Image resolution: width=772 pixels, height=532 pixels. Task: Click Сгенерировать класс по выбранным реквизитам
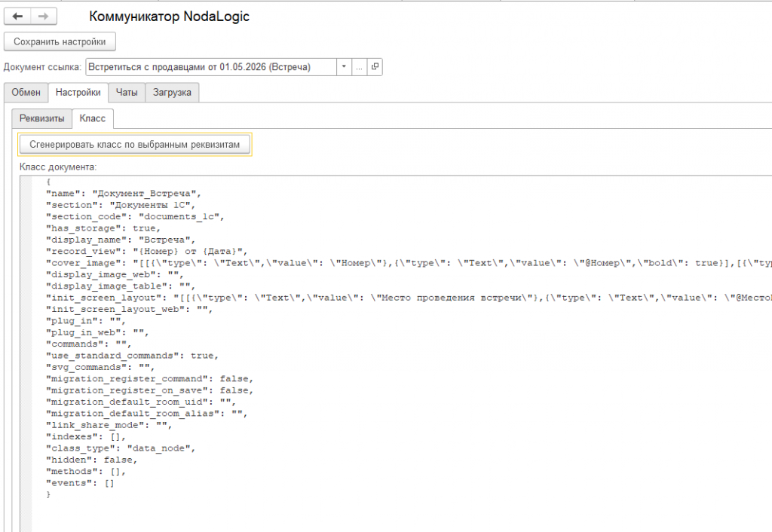(x=134, y=145)
